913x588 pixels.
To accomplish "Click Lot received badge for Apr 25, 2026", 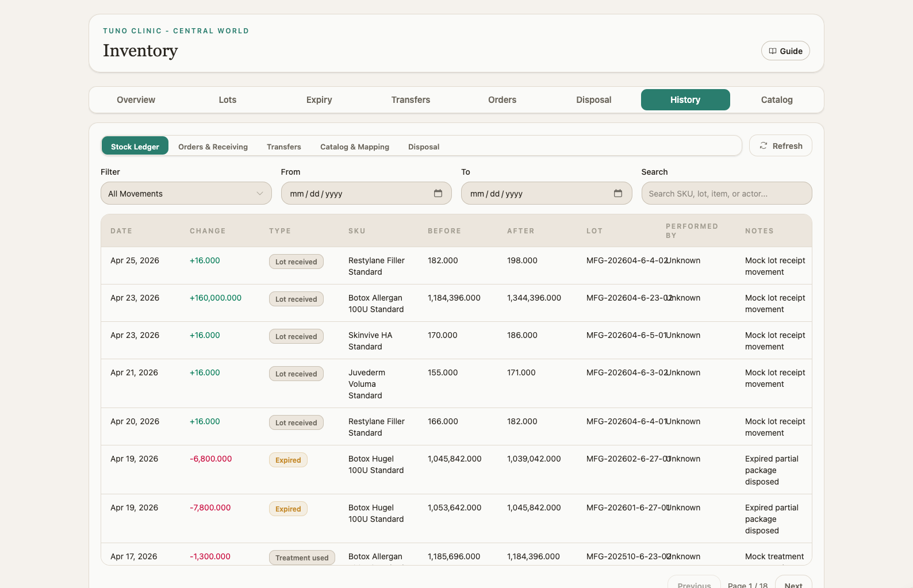I will [296, 262].
